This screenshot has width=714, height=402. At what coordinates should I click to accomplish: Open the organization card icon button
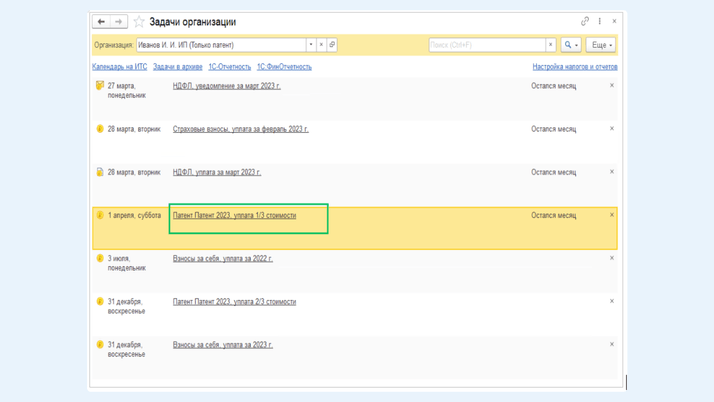[x=332, y=45]
